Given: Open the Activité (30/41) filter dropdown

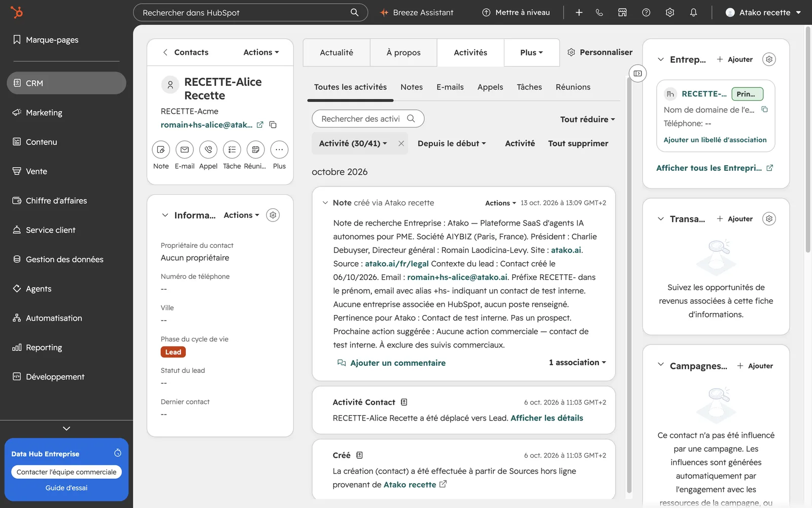Looking at the screenshot, I should [353, 143].
